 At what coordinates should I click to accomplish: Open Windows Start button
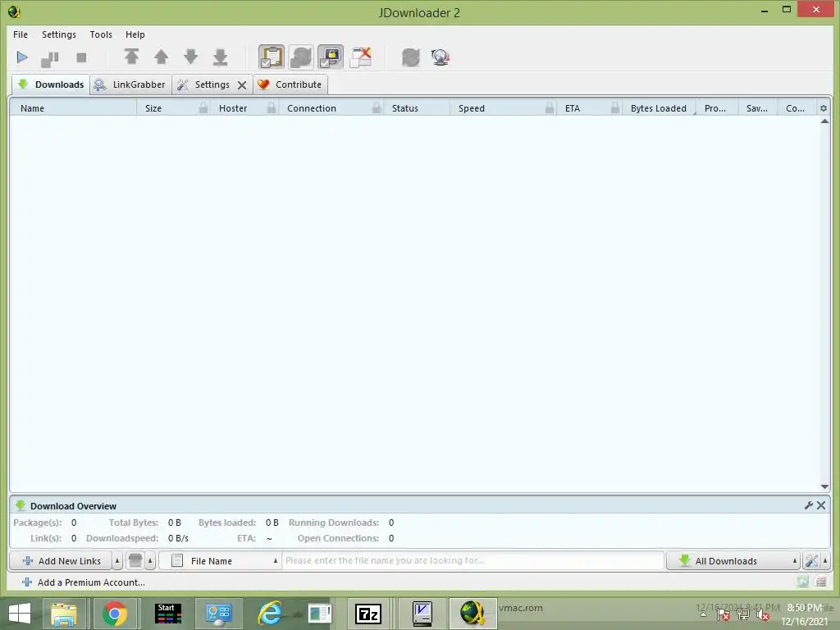tap(20, 614)
